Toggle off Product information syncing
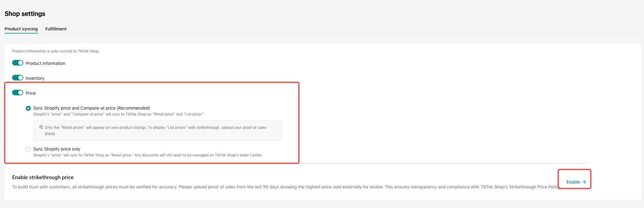This screenshot has width=644, height=208. [x=18, y=63]
